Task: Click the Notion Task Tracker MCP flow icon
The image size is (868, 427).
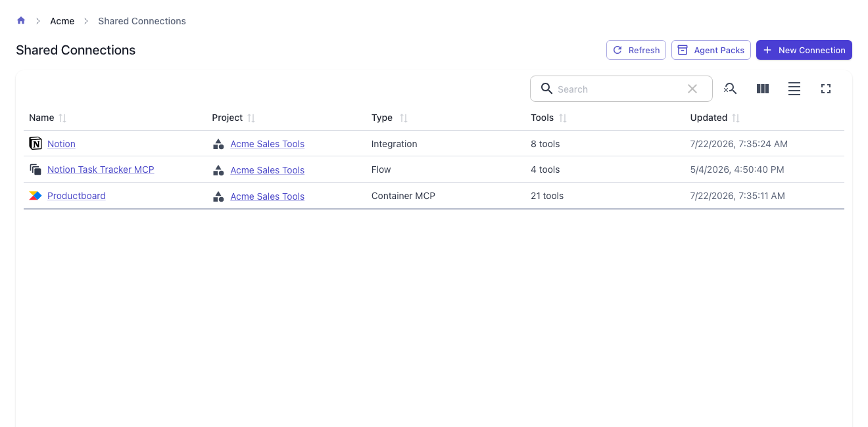Action: [36, 169]
